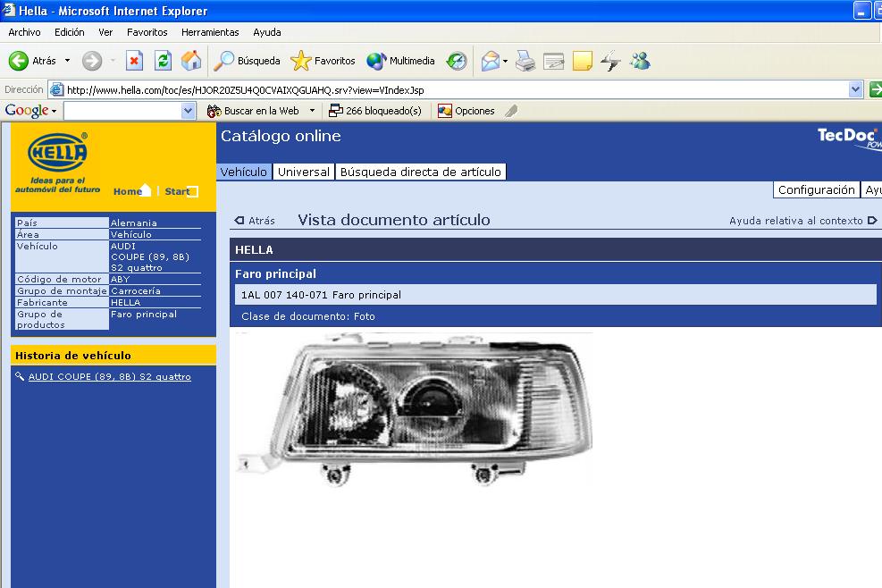The image size is (882, 588).
Task: Click the AUDI COUPE (89, 8B) S2 quattro vehicle value
Action: tap(149, 257)
